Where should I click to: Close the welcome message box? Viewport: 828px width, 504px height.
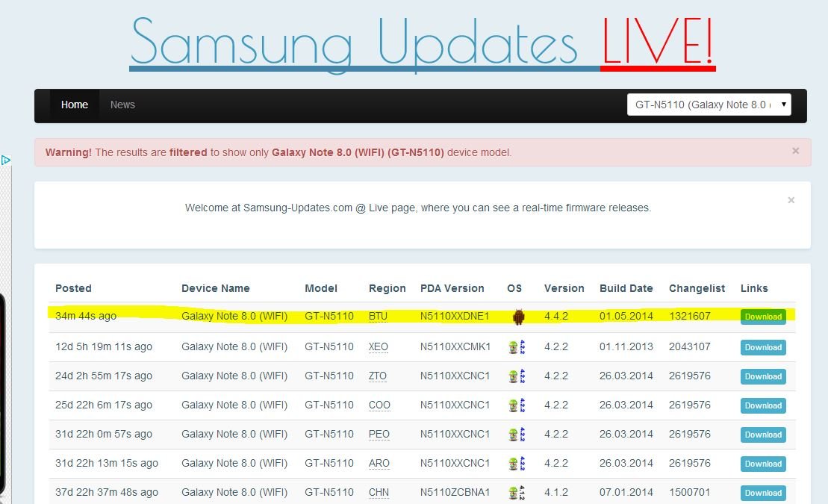point(791,200)
